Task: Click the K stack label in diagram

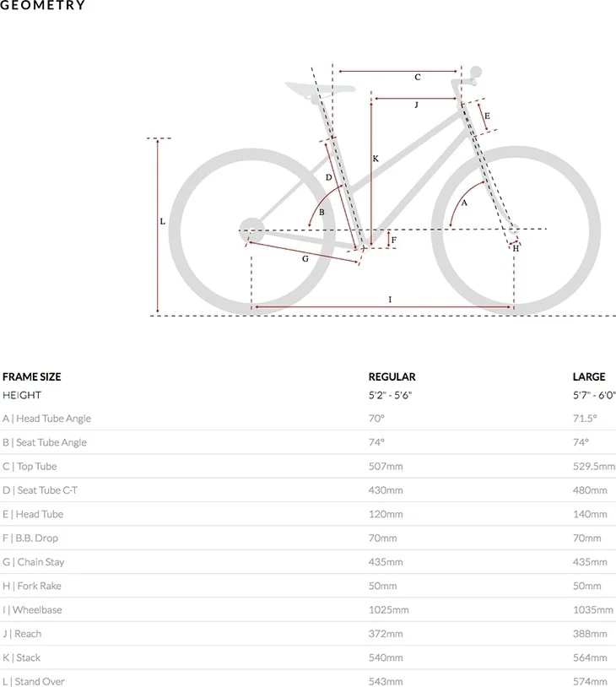Action: click(376, 159)
